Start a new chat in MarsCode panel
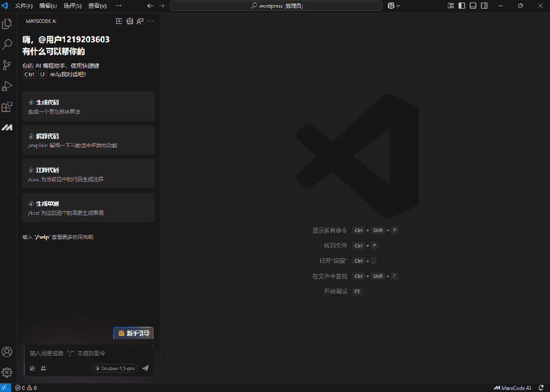The width and height of the screenshot is (550, 392). pyautogui.click(x=119, y=21)
